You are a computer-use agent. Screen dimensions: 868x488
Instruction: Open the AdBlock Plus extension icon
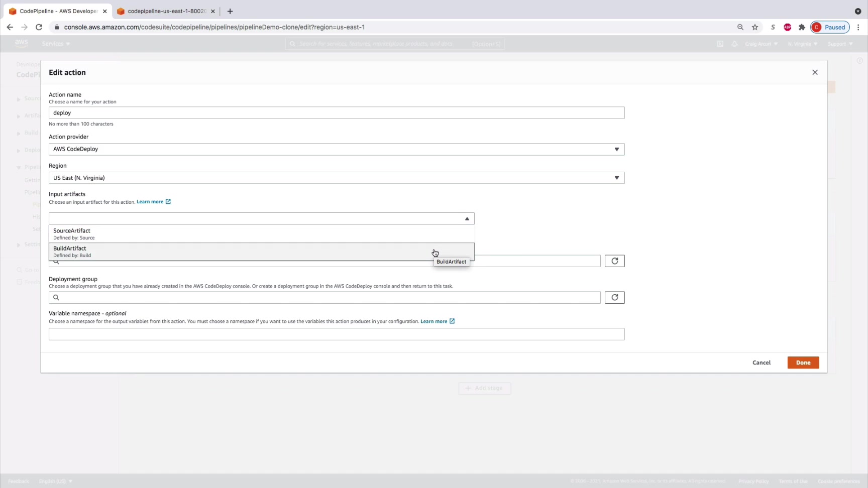click(x=787, y=27)
